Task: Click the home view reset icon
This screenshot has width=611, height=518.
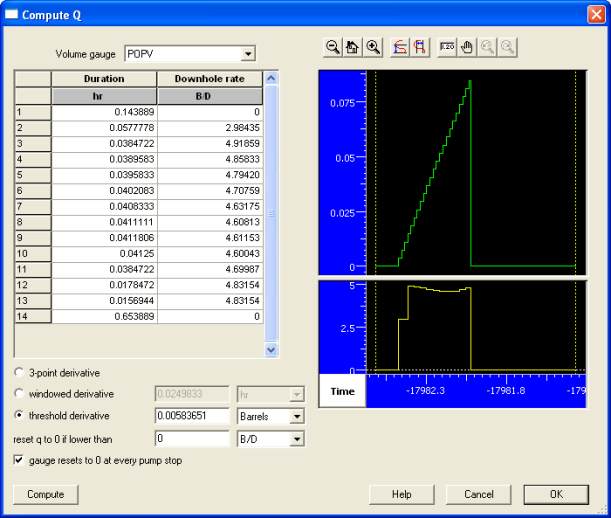Action: click(353, 47)
